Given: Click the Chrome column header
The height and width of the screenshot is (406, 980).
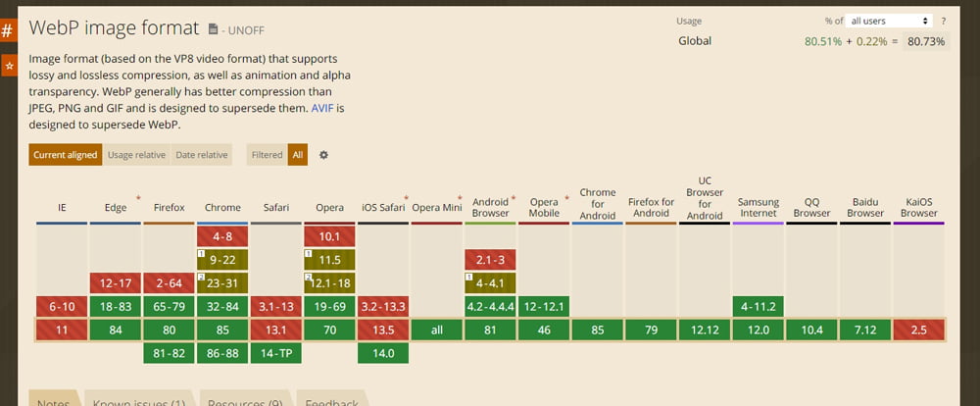Looking at the screenshot, I should coord(222,208).
